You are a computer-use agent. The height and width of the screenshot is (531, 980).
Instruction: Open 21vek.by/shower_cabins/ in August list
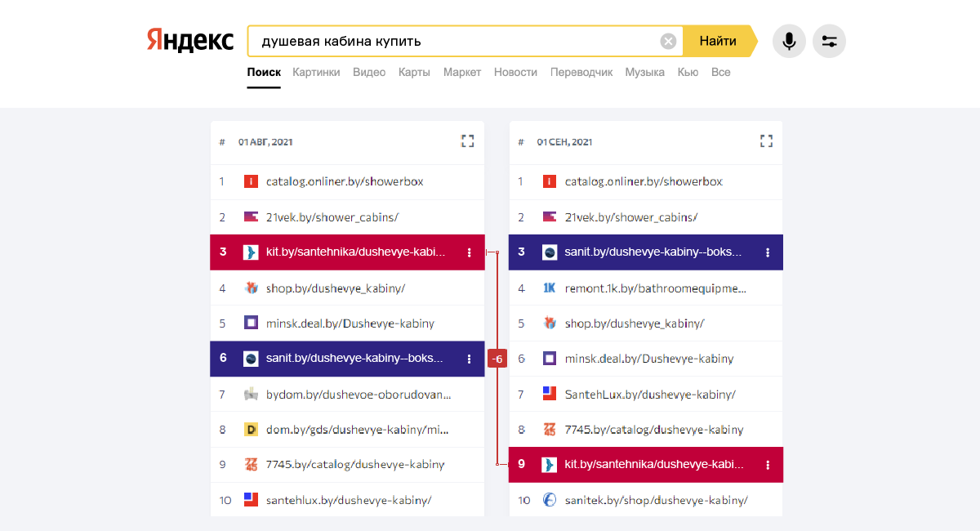click(332, 217)
